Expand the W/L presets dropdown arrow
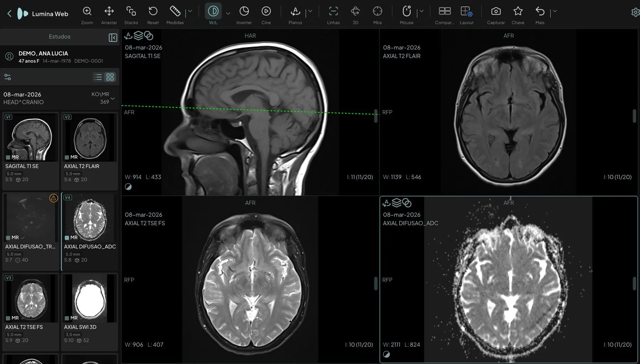640x364 pixels. click(x=228, y=14)
